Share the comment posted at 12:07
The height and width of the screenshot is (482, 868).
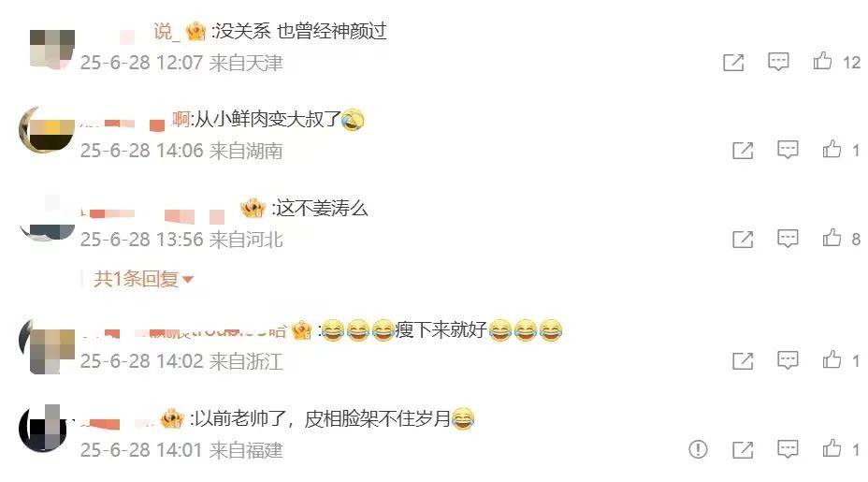coord(733,62)
